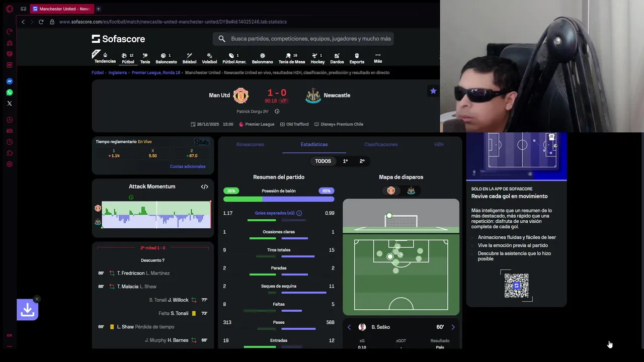Switch to Clasificaciones tab

[x=381, y=144]
